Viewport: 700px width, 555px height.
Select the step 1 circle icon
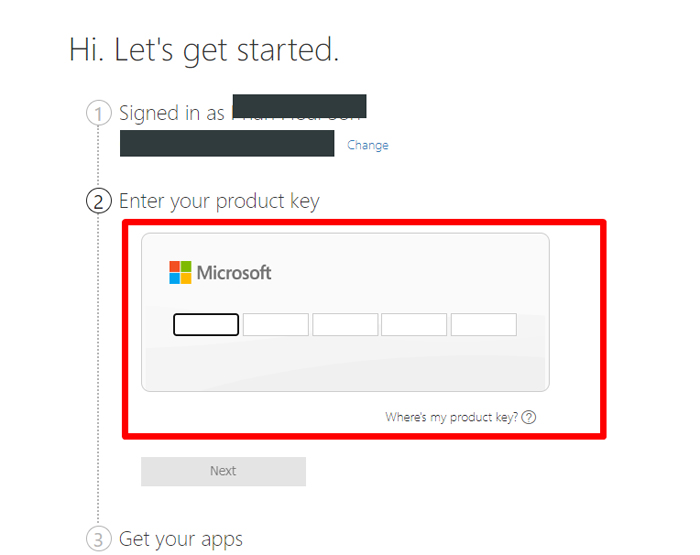point(99,113)
